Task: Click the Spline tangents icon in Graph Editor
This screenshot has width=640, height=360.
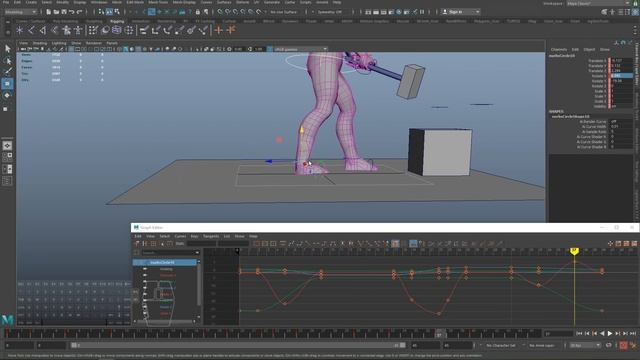Action: point(291,244)
